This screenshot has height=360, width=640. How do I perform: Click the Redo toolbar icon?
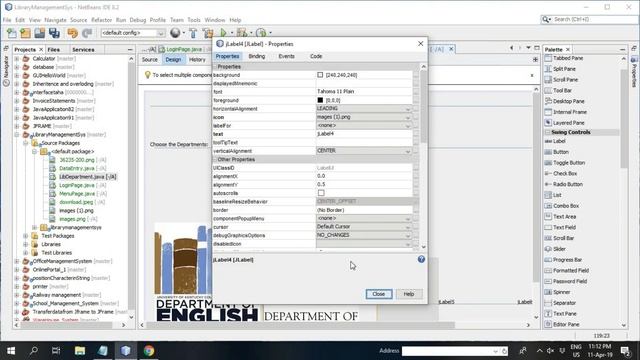click(87, 33)
